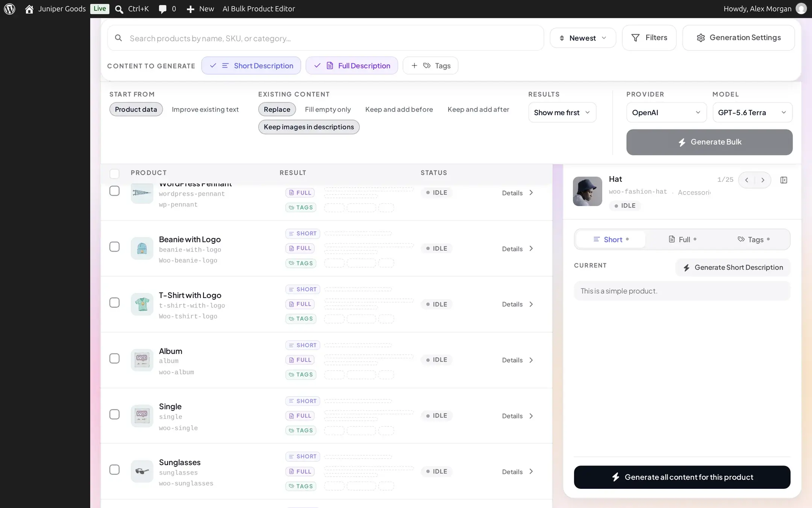
Task: Toggle the Full Description content chip
Action: [352, 65]
